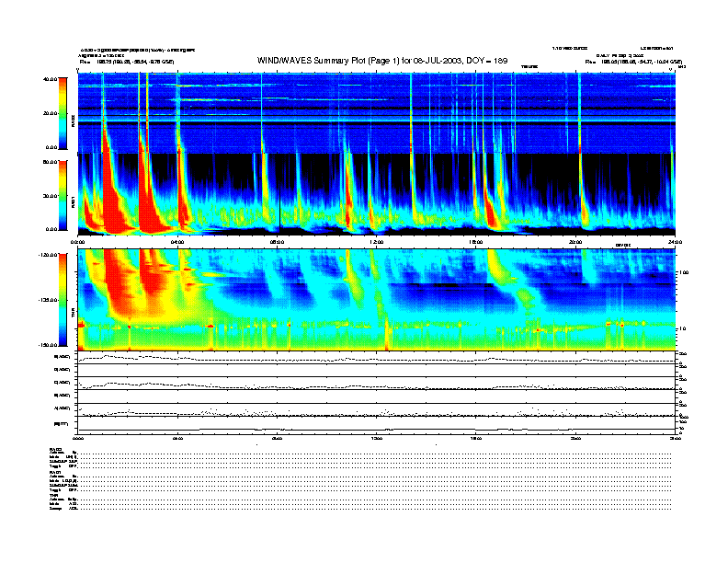Click the RAD1 heading in the bottom status table
The width and height of the screenshot is (728, 563).
(x=55, y=472)
